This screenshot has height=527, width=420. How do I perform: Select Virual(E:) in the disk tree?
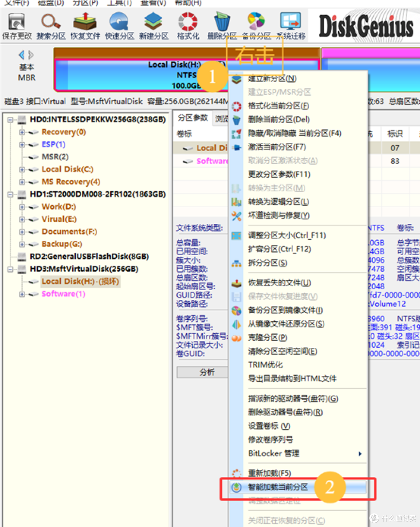pos(59,219)
